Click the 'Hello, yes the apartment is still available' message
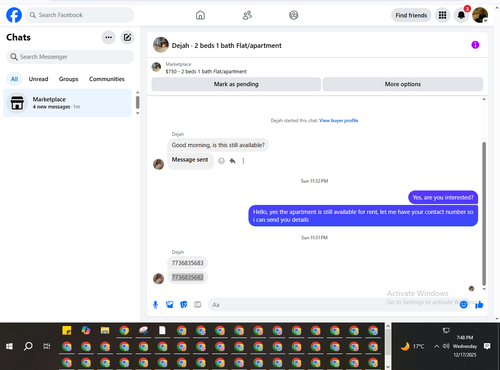This screenshot has width=500, height=370. [363, 216]
